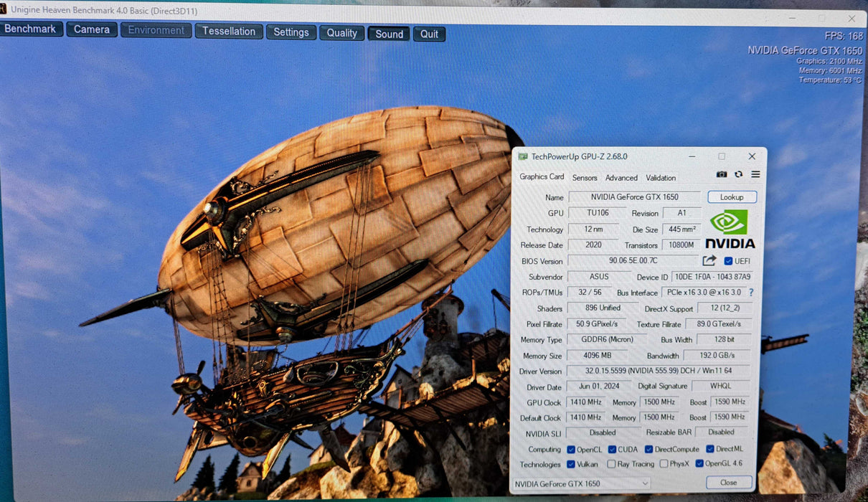Open the Camera menu in Heaven
868x502 pixels.
[92, 29]
